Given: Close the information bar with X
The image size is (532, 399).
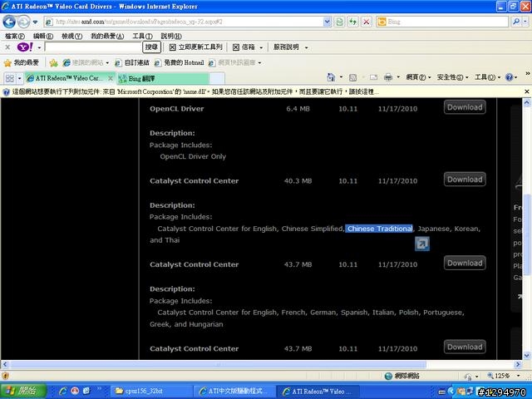Looking at the screenshot, I should pos(526,91).
